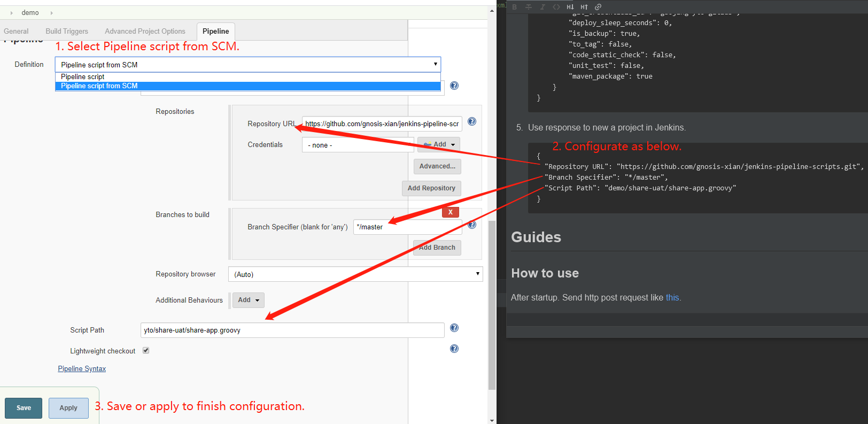868x424 pixels.
Task: Click the decrease header level icon
Action: click(570, 7)
